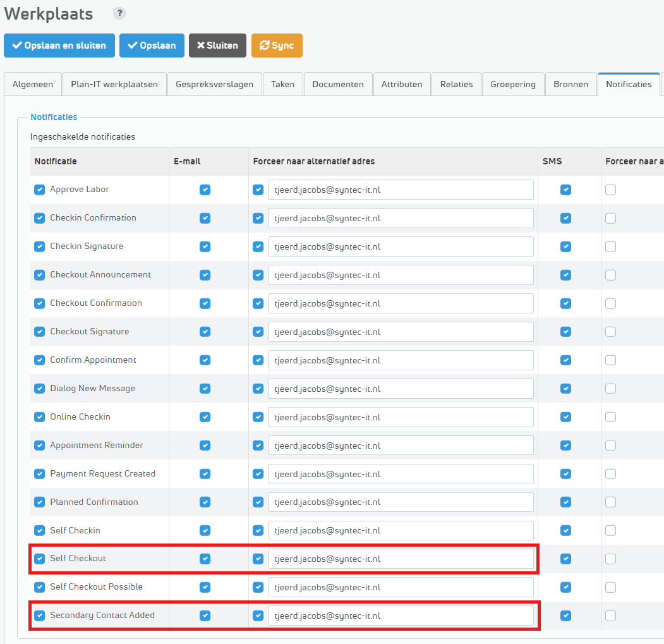Uncheck force alternative address for Self Checkout
Viewport: 664px width, 644px height.
258,559
